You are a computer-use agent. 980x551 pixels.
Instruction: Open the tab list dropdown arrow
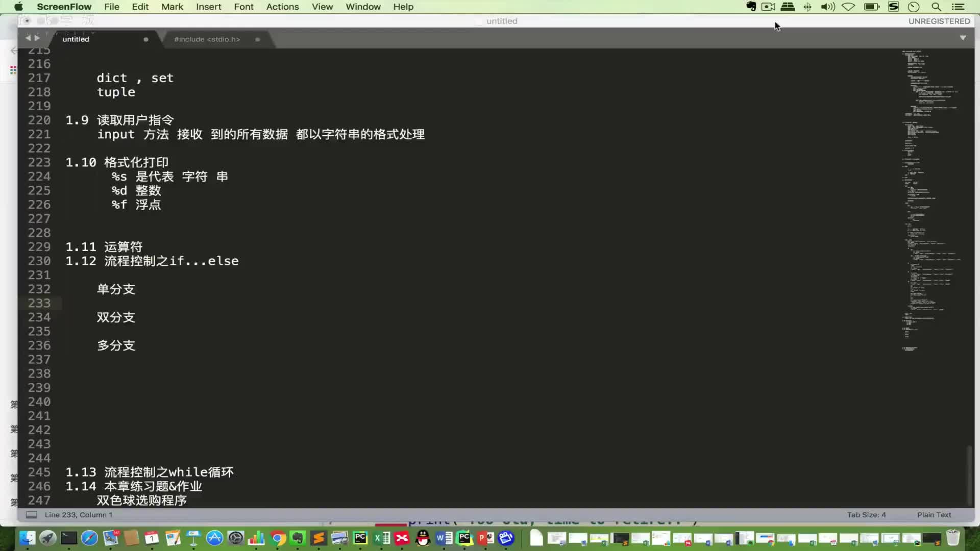963,38
